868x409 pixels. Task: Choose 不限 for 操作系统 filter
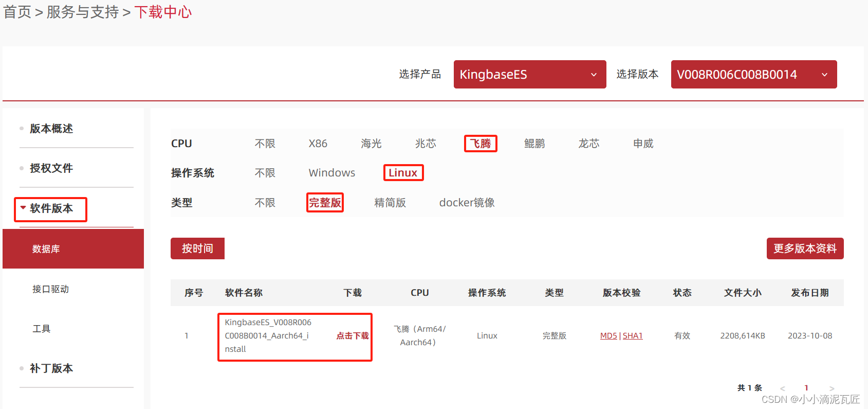pos(265,173)
